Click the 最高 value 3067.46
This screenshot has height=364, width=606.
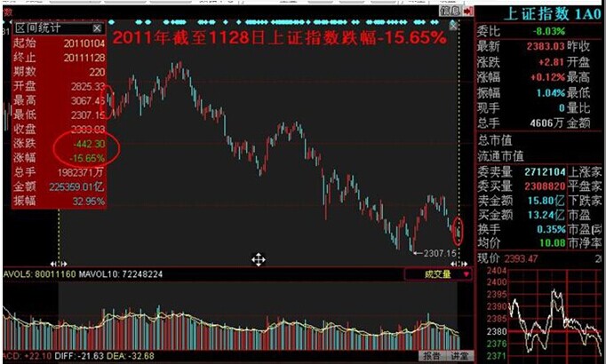tap(88, 100)
